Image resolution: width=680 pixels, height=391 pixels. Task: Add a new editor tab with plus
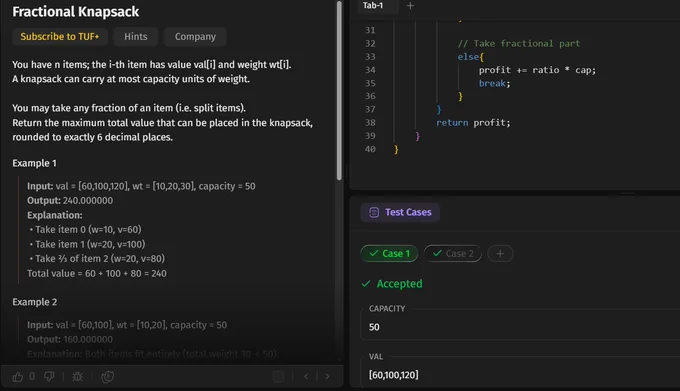[410, 6]
